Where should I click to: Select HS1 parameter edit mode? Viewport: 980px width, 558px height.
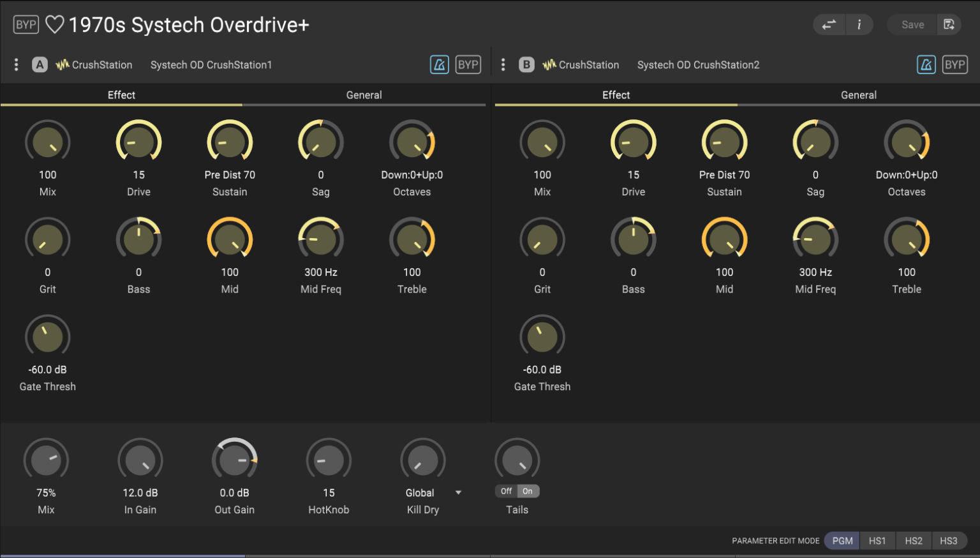[x=877, y=541]
